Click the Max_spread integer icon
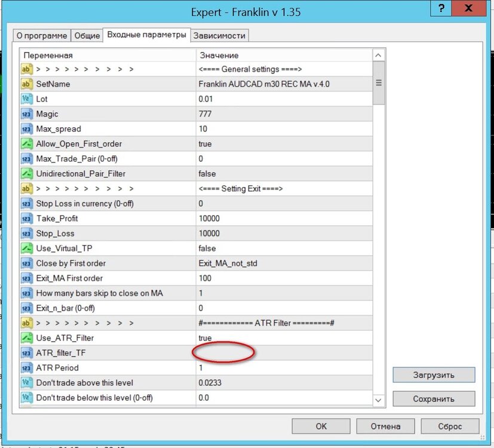Screen dimensions: 494x448 click(26, 129)
